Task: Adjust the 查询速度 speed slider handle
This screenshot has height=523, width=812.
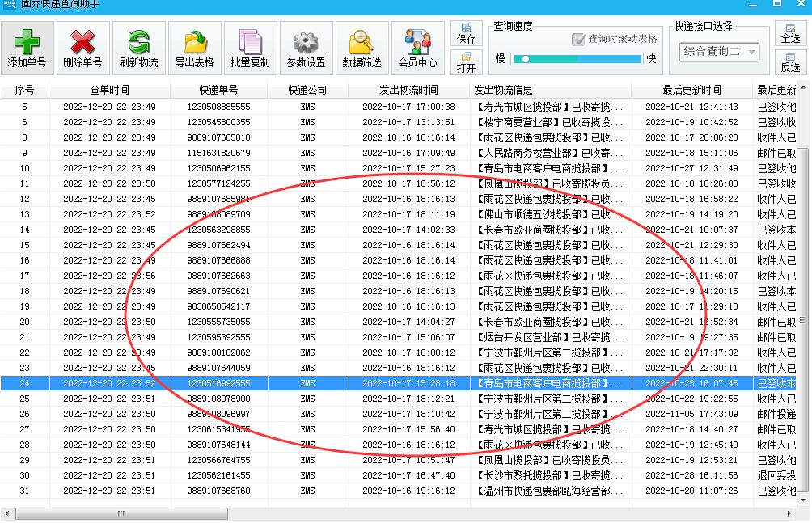Action: click(x=526, y=59)
